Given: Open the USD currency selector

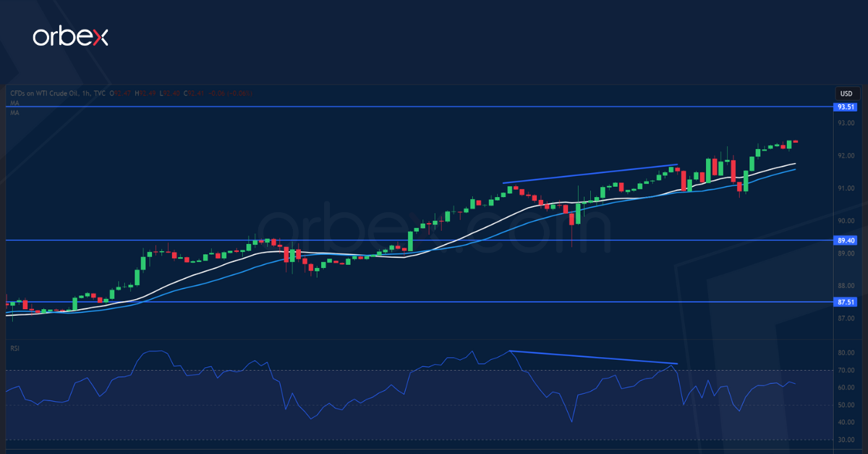Looking at the screenshot, I should click(846, 93).
